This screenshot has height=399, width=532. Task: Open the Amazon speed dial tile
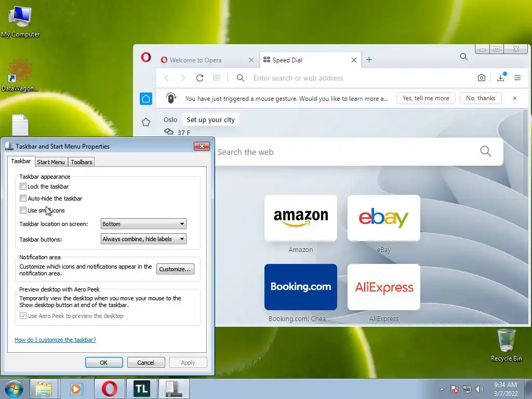[301, 218]
